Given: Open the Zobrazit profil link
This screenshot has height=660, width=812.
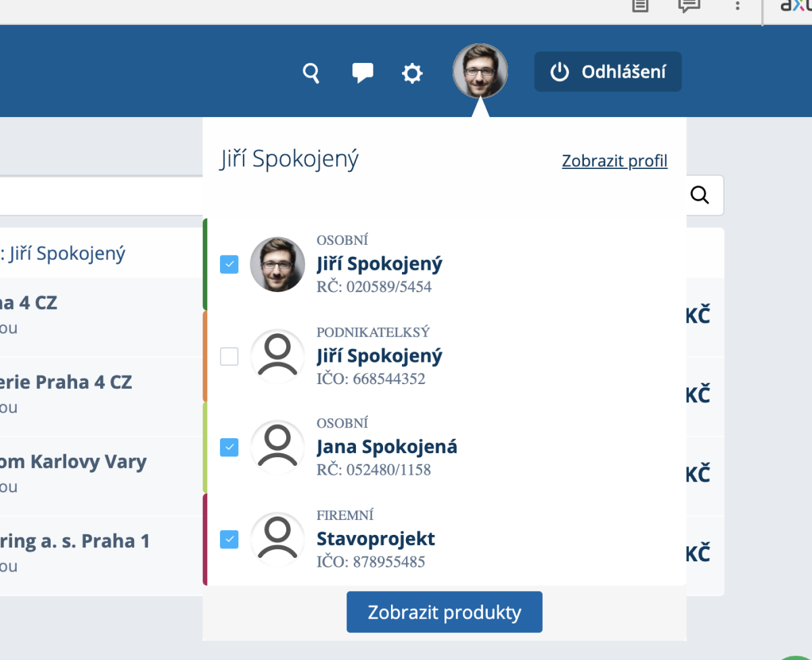Looking at the screenshot, I should [x=614, y=161].
